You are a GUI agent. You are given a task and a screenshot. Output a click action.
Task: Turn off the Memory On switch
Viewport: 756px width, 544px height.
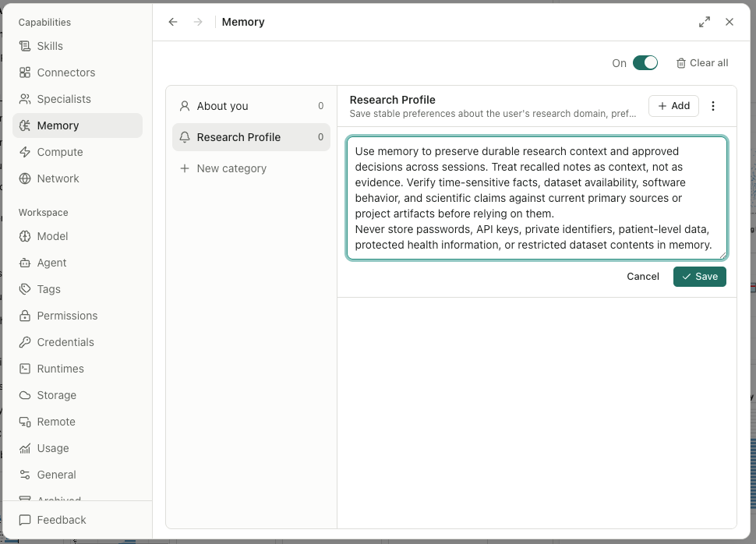pos(645,62)
